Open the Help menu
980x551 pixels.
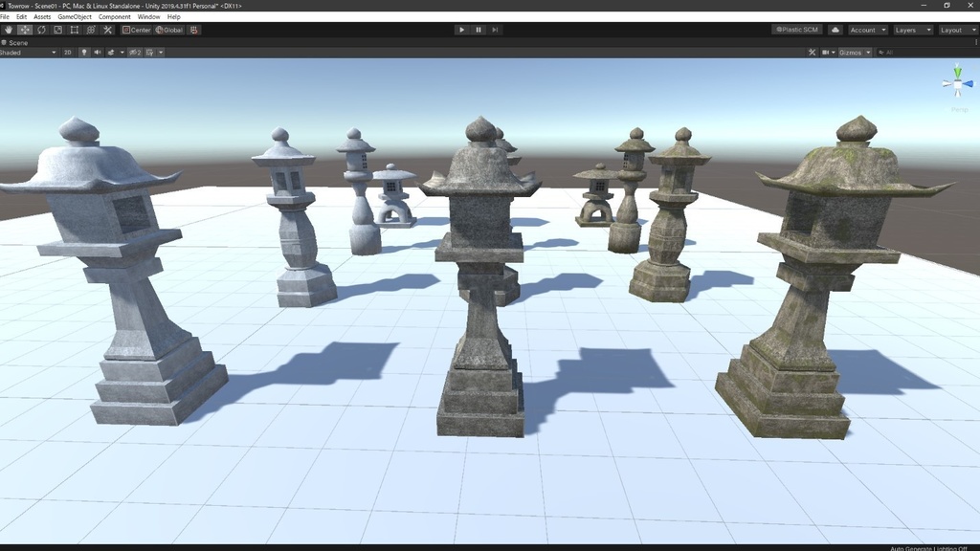pyautogui.click(x=174, y=17)
